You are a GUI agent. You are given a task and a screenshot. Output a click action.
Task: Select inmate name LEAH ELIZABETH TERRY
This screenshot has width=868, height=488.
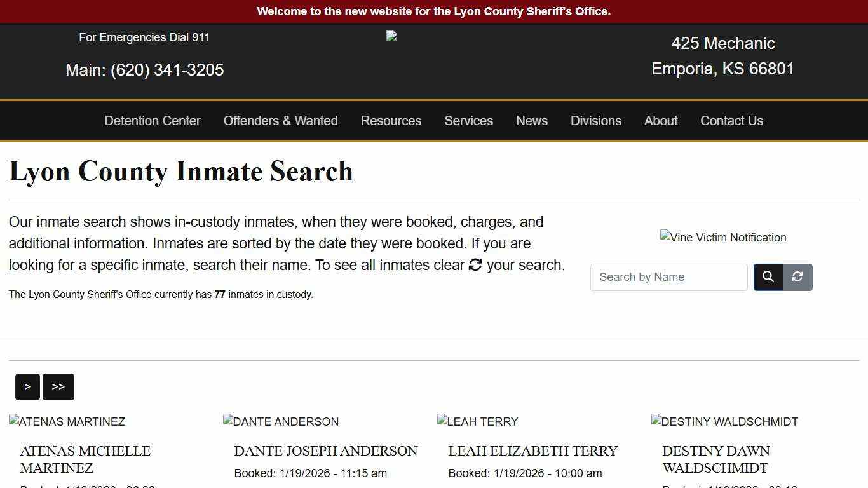click(532, 451)
